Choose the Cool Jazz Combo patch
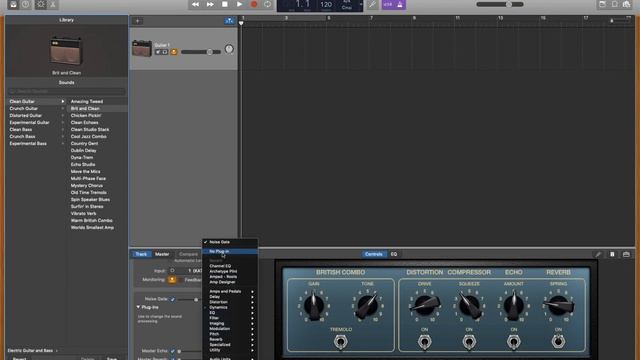 click(89, 136)
